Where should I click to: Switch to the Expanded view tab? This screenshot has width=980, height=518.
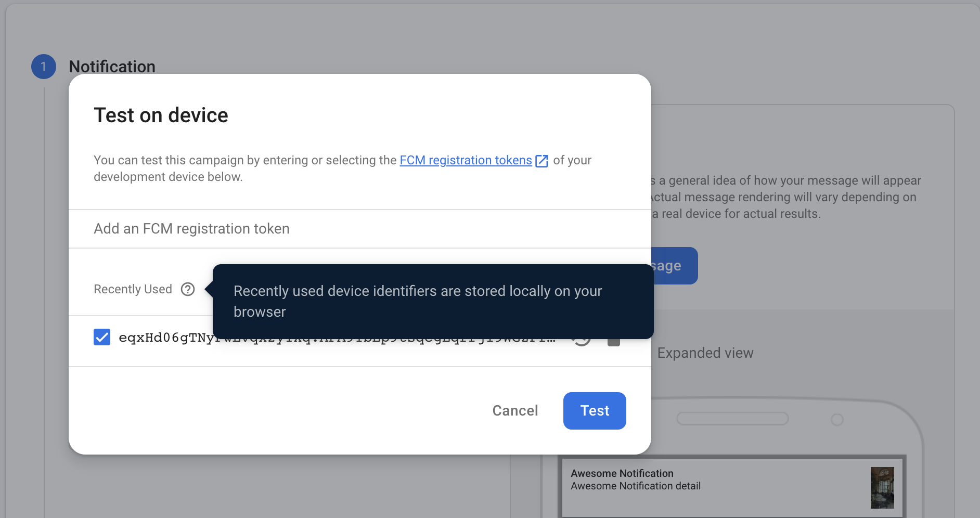[x=705, y=353]
